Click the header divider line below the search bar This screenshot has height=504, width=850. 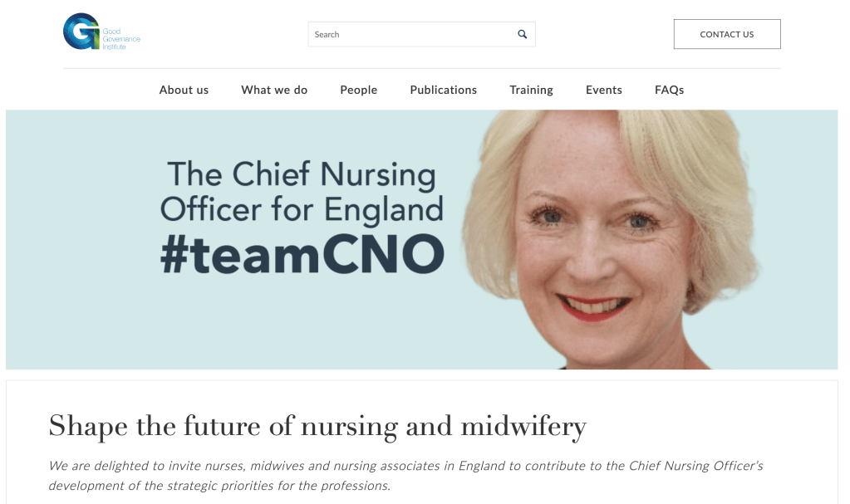click(x=422, y=68)
